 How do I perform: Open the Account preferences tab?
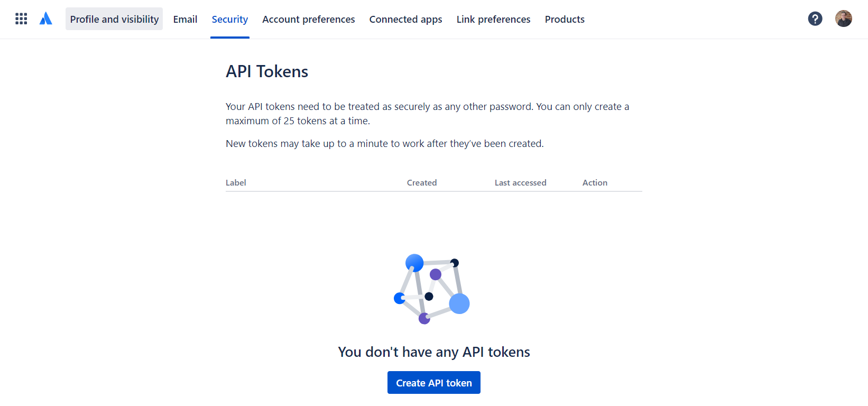pyautogui.click(x=309, y=19)
